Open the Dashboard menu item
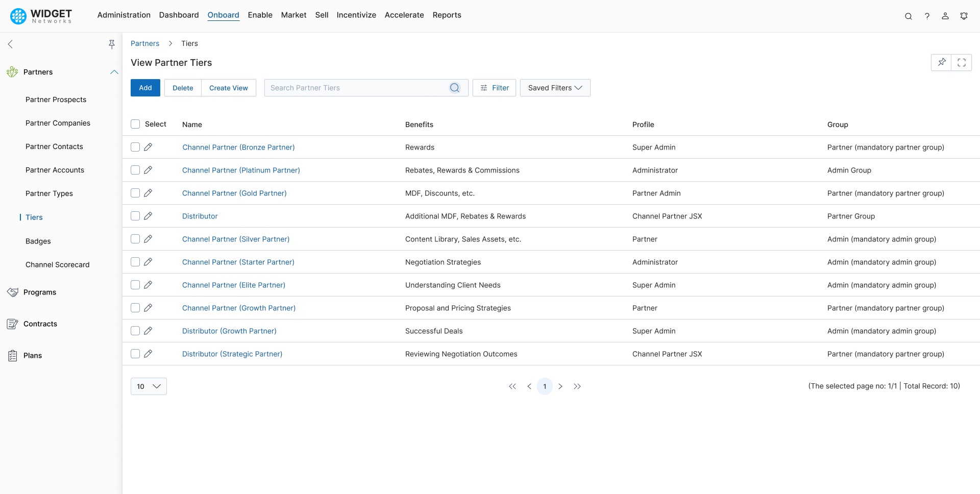 (x=179, y=15)
